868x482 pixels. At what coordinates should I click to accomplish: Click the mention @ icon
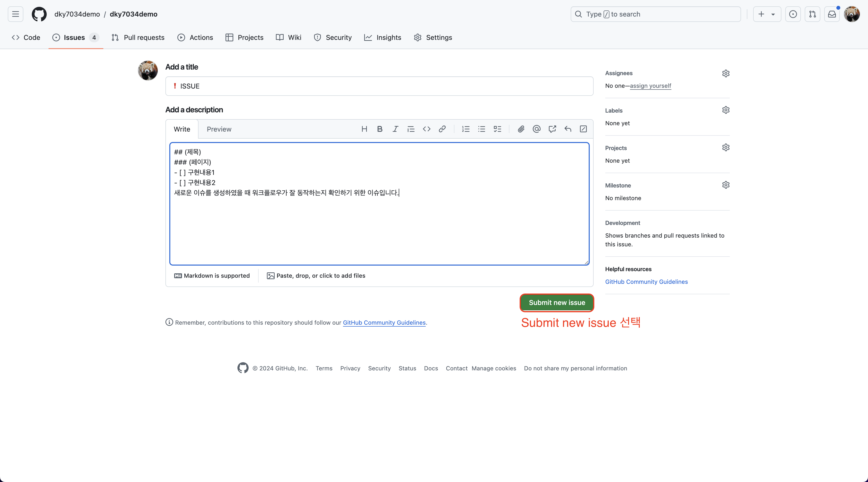click(x=536, y=129)
